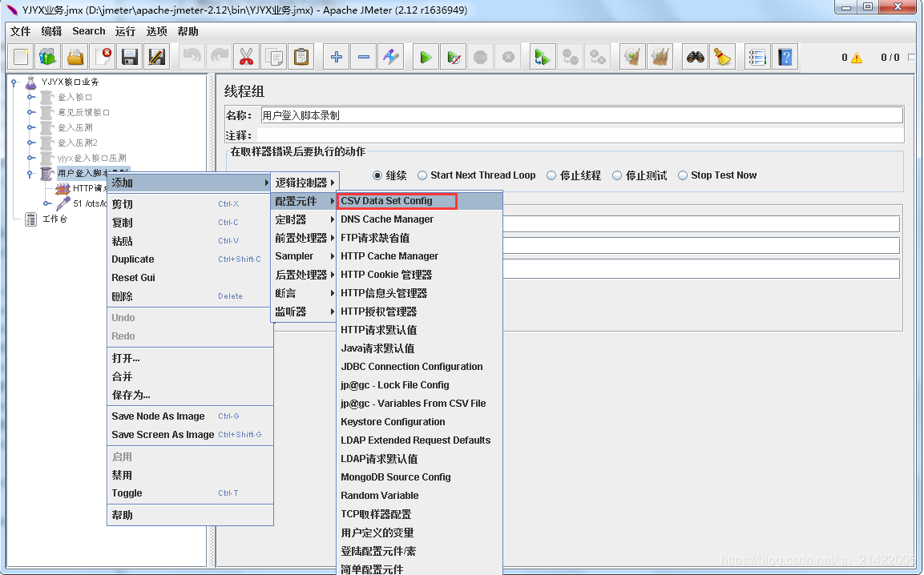Choose HTTP信息头管理器 from submenu
924x575 pixels.
click(420, 293)
